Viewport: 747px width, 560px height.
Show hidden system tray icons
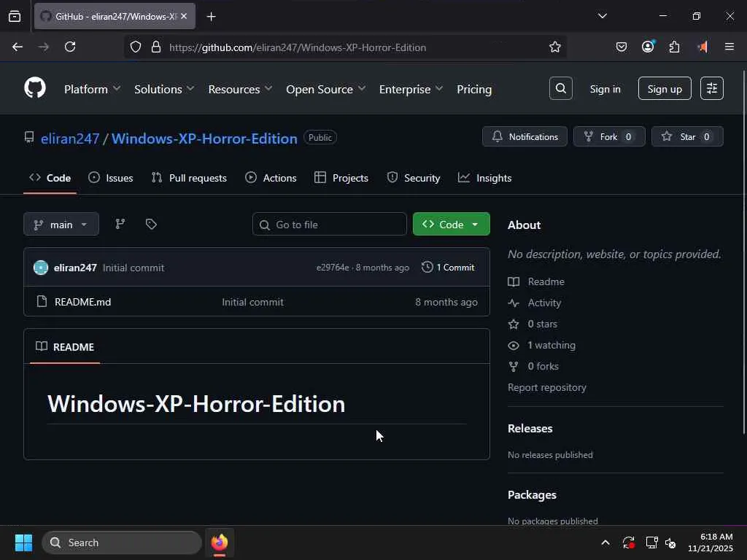click(x=605, y=542)
